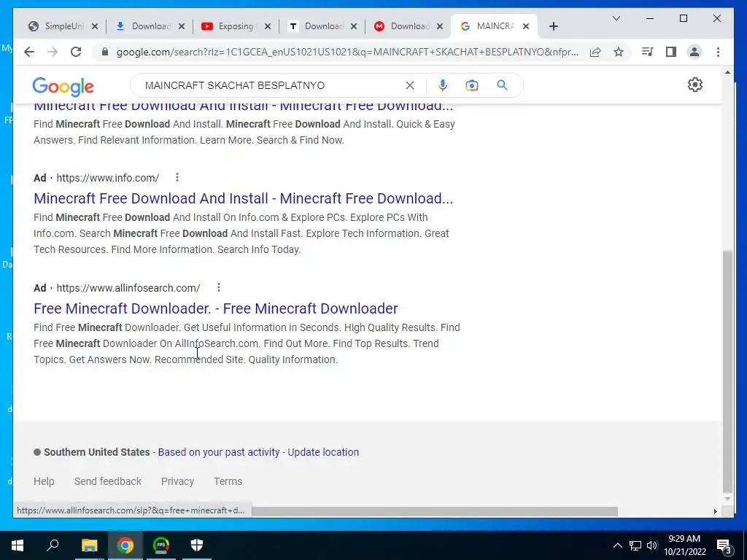Click the https://www.info.com/ ad URL
The height and width of the screenshot is (560, 747).
pyautogui.click(x=108, y=178)
